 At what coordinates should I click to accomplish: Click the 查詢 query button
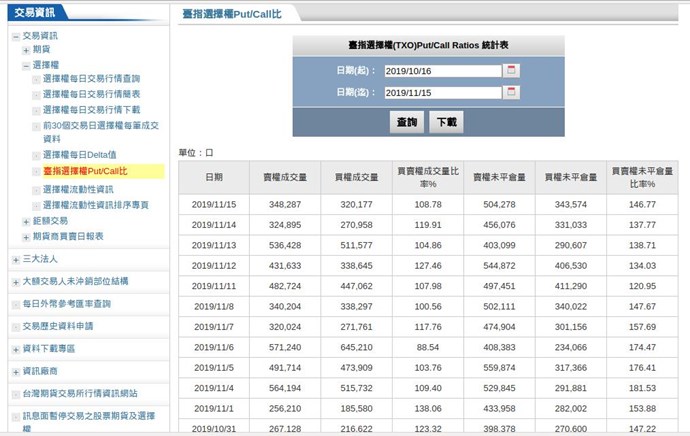[406, 122]
